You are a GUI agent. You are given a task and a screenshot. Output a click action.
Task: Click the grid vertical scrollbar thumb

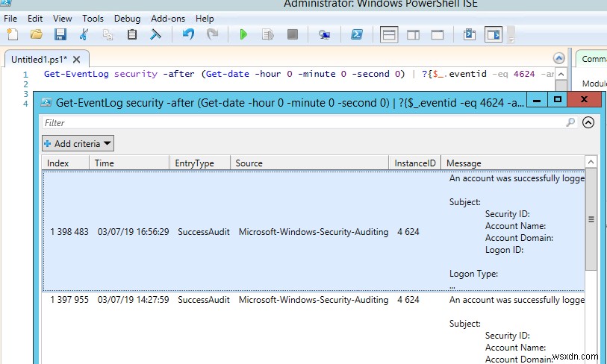[591, 219]
